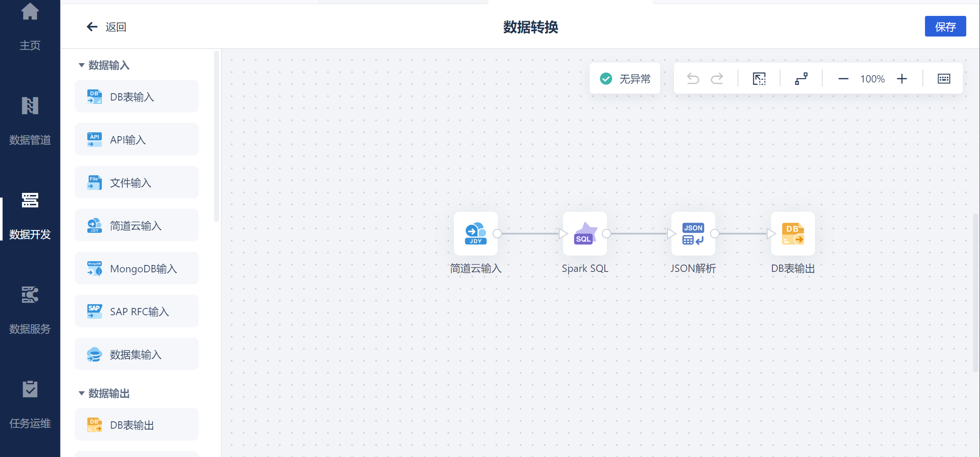The height and width of the screenshot is (457, 980).
Task: Select the Spark SQL node on canvas
Action: [x=585, y=234]
